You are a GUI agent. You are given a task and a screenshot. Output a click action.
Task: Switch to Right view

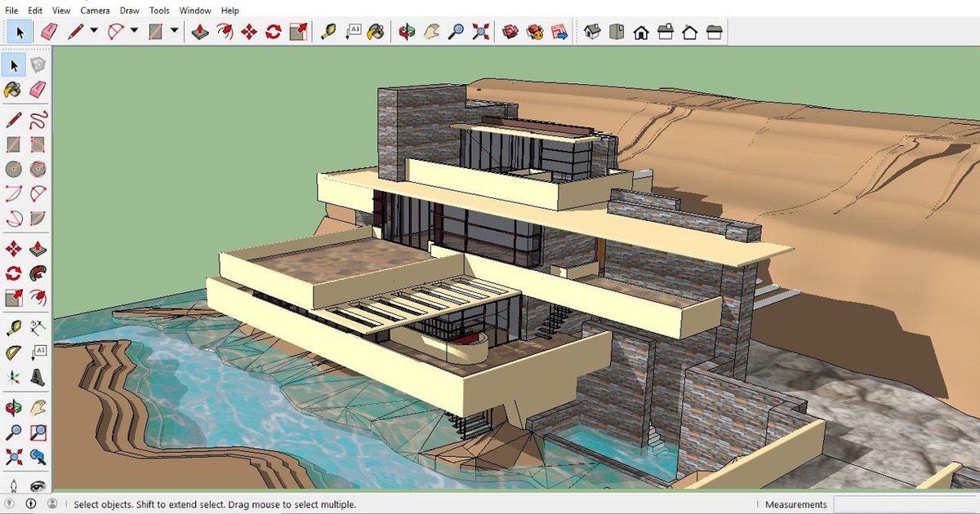coord(666,32)
